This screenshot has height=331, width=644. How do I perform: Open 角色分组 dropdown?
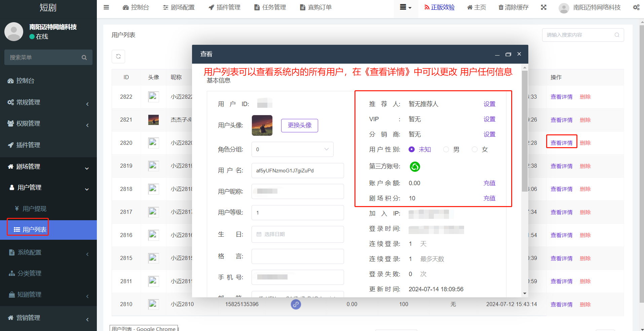click(x=292, y=149)
